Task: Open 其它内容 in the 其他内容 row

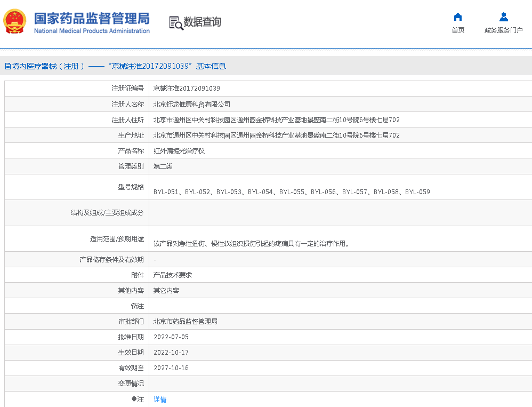Action: [x=166, y=291]
